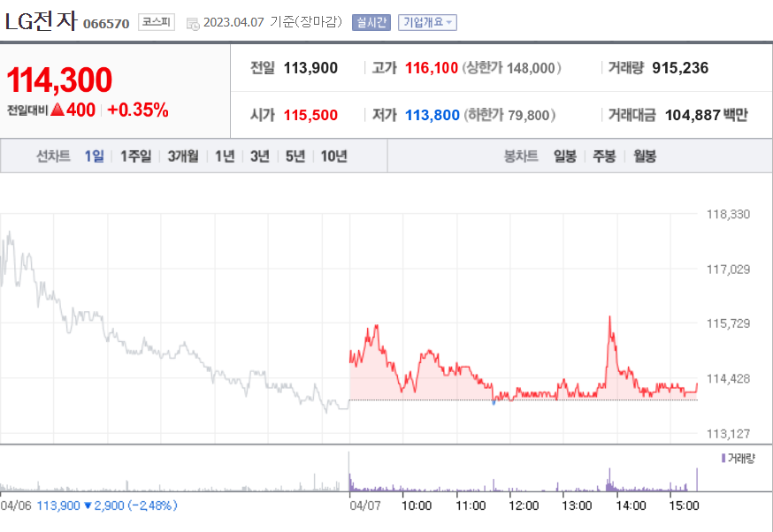
Task: Click the 고가 value 116,100
Action: [x=432, y=68]
